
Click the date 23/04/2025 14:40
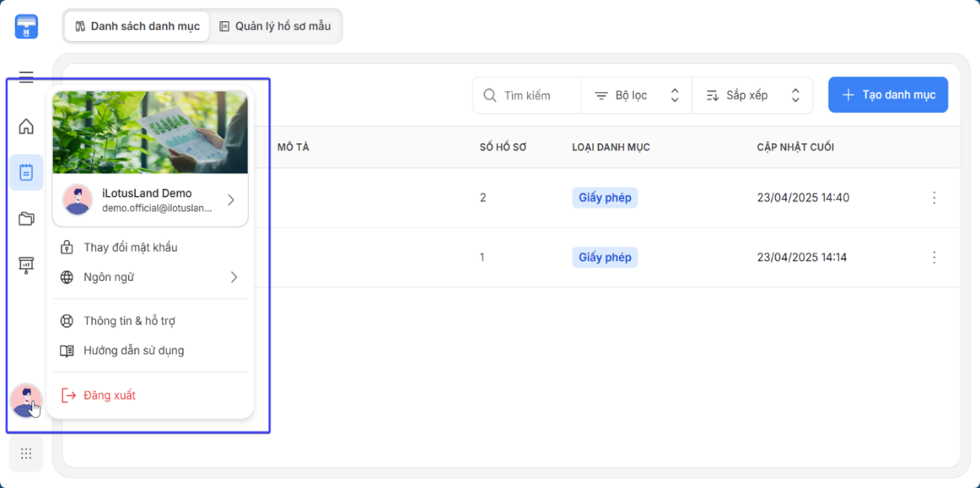(803, 198)
